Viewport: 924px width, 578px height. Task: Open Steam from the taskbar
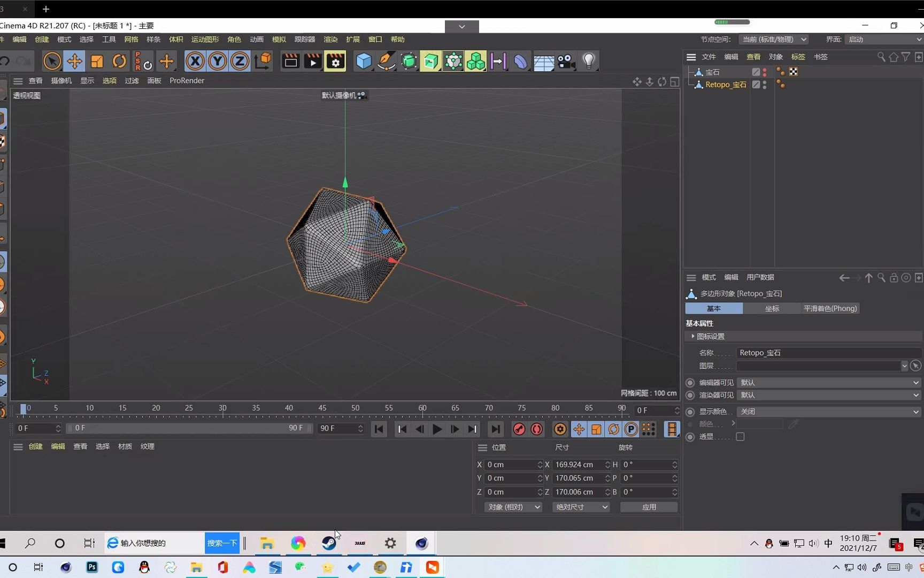[x=329, y=543]
